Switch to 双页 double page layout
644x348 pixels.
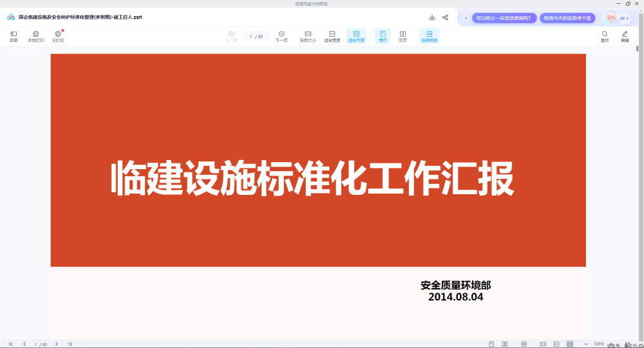403,37
